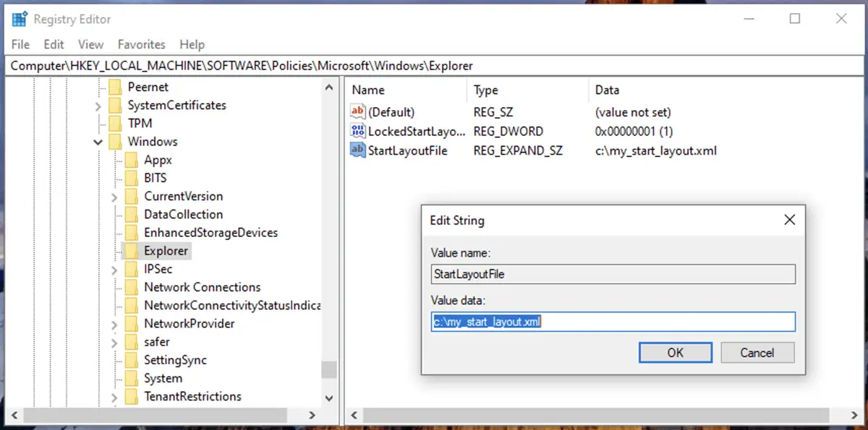
Task: Close the Edit String dialog
Action: 789,220
